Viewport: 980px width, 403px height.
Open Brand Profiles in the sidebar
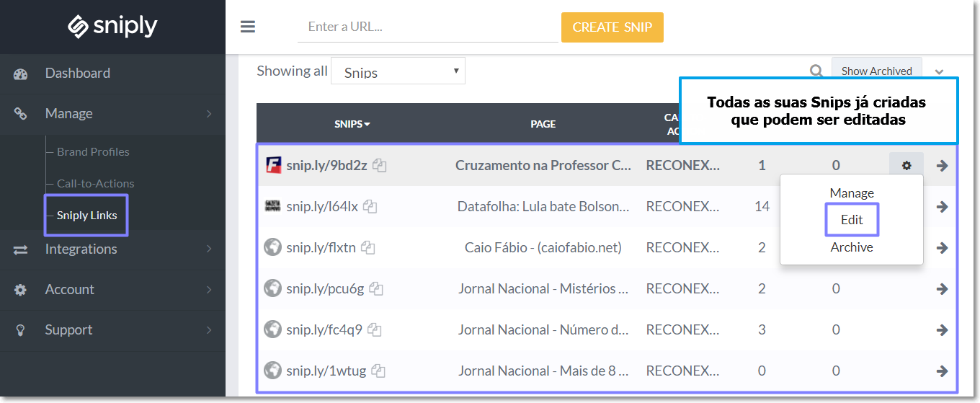tap(93, 152)
